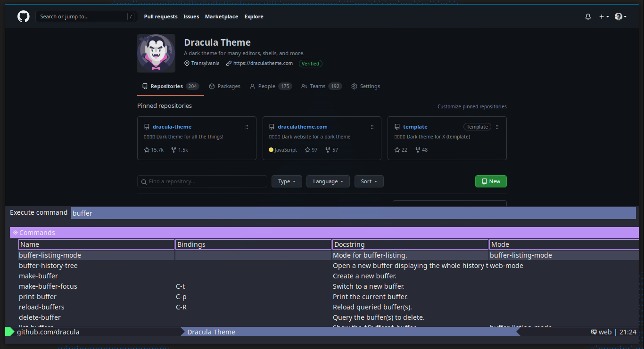644x349 pixels.
Task: Click the 15.7k stars icon on dracula-theme
Action: tap(147, 150)
